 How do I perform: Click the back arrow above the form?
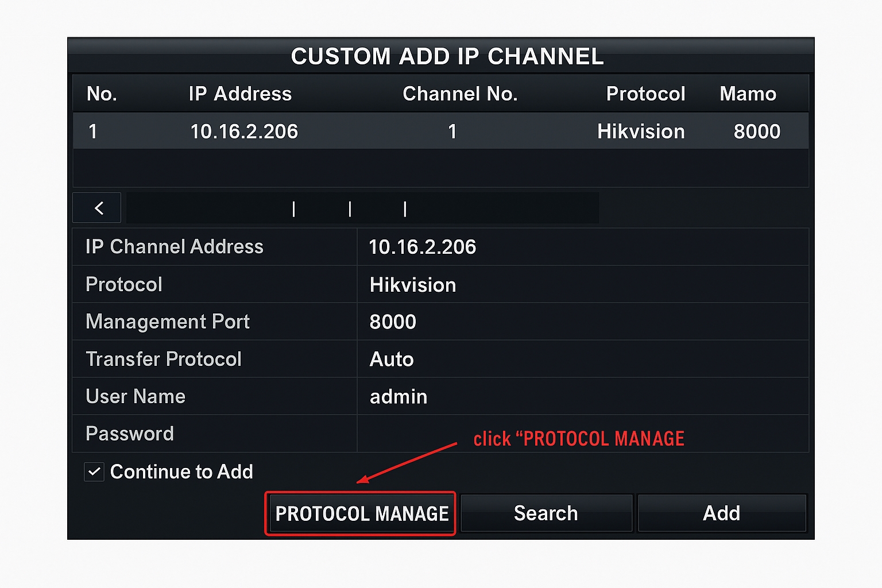pyautogui.click(x=96, y=207)
